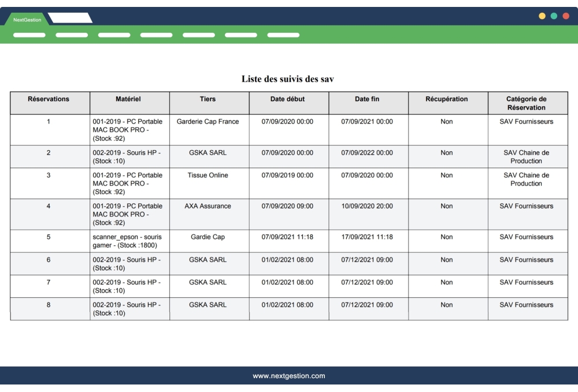This screenshot has height=392, width=578.
Task: Sort the table by Matériel column
Action: 128,102
